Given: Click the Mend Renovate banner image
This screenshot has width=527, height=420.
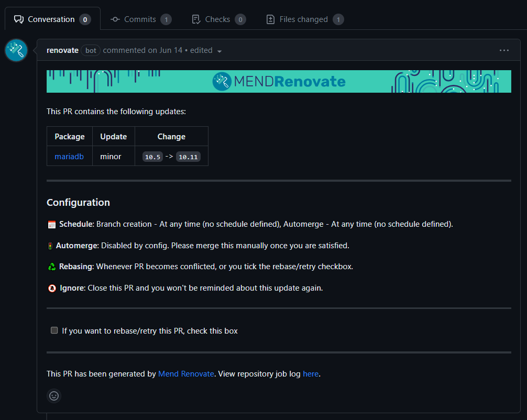Looking at the screenshot, I should pos(279,81).
